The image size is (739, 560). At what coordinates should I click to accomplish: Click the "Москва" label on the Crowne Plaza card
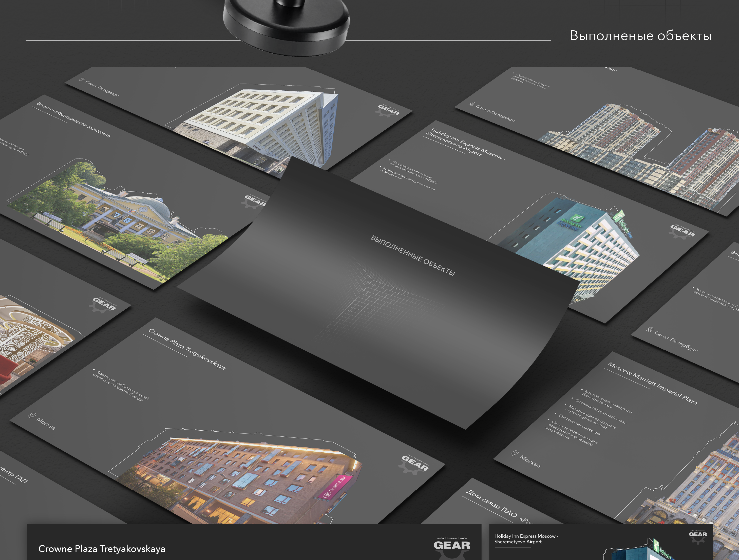click(x=46, y=424)
